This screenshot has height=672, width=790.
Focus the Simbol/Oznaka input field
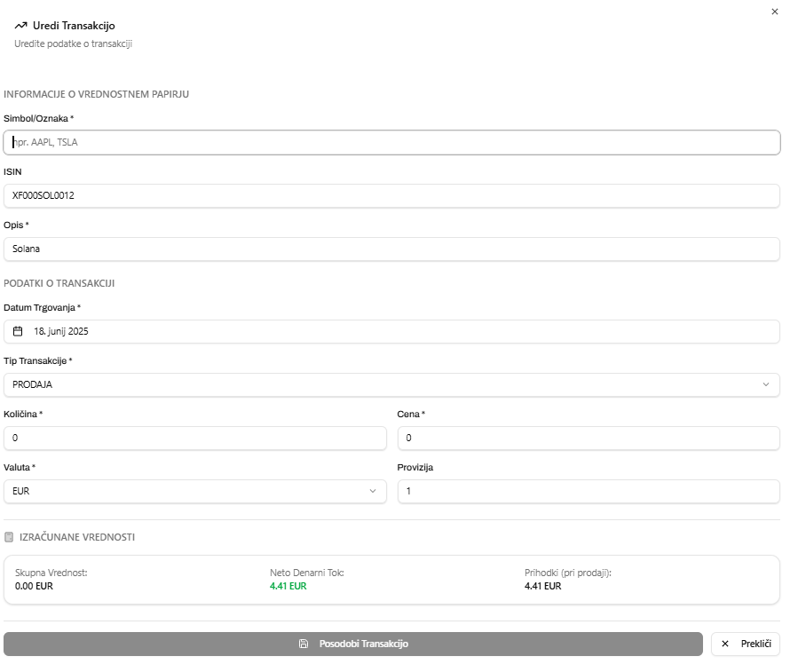[x=391, y=142]
